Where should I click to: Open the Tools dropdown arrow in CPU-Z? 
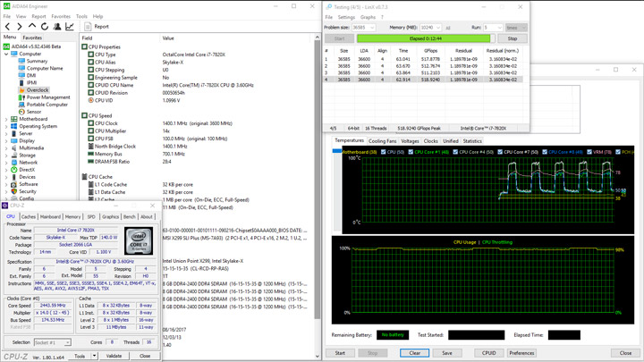(94, 356)
